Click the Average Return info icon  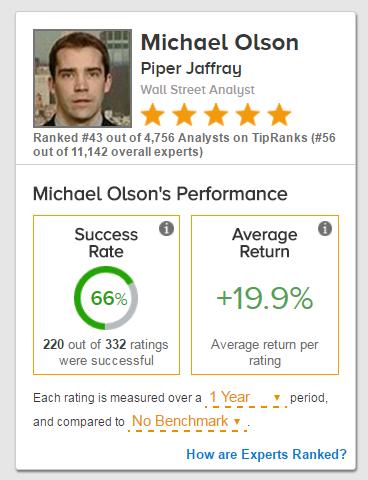tap(325, 229)
